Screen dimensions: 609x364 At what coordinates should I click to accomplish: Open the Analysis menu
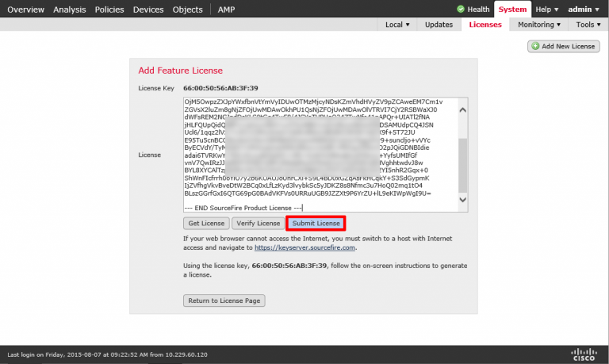click(x=70, y=10)
